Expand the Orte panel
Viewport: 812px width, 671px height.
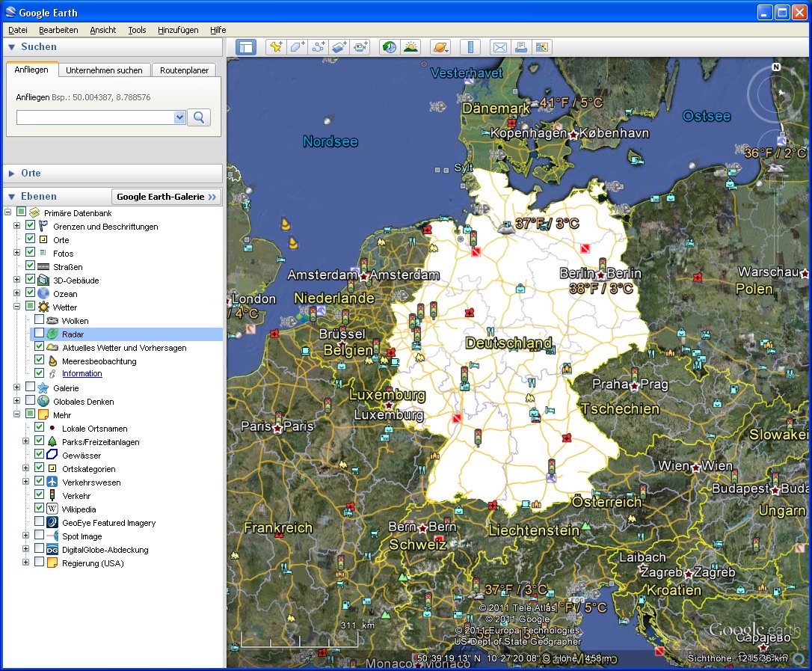click(11, 174)
